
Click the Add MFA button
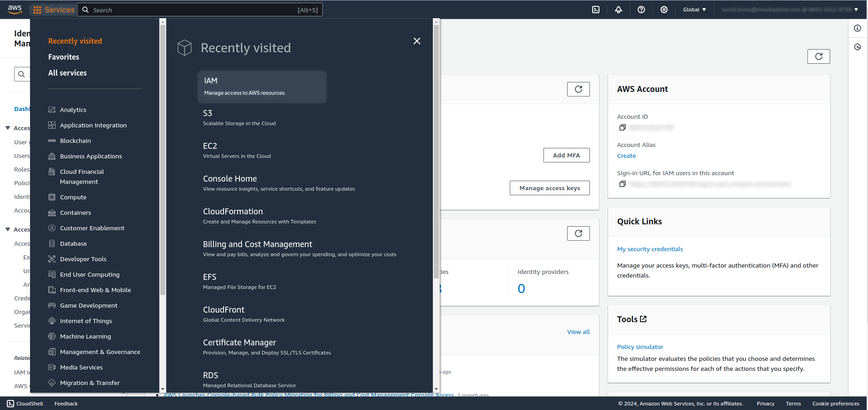pyautogui.click(x=566, y=155)
